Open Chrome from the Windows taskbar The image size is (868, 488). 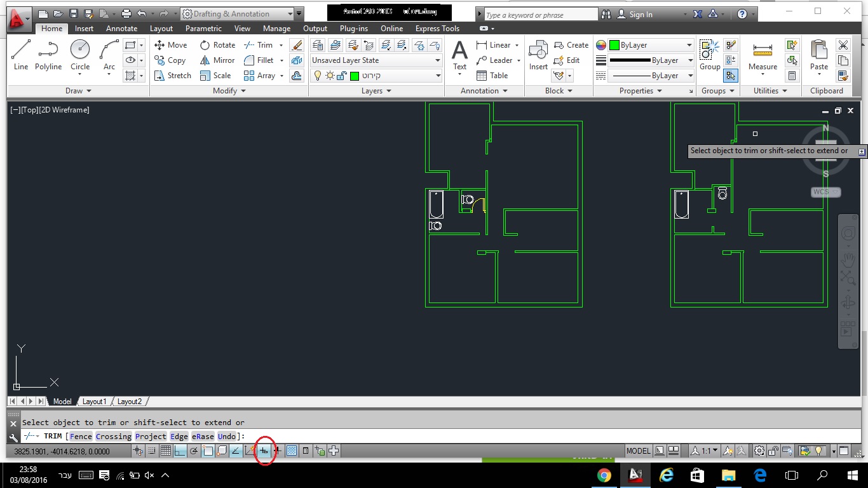[604, 475]
